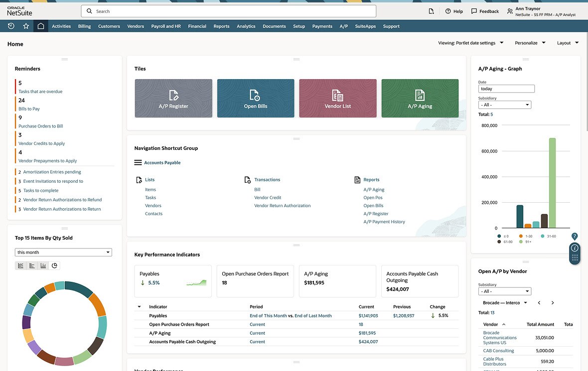Switch the Top 15 Items chart to column view
This screenshot has width=588, height=371.
(43, 266)
